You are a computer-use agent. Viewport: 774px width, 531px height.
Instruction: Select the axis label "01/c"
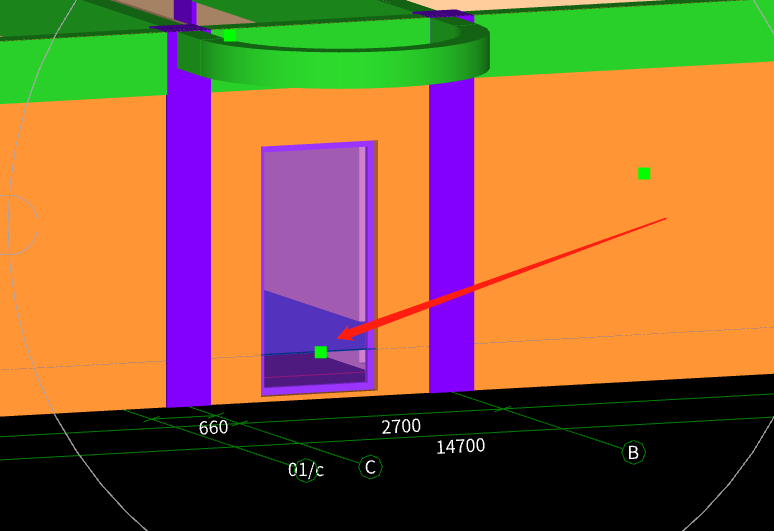tap(306, 470)
